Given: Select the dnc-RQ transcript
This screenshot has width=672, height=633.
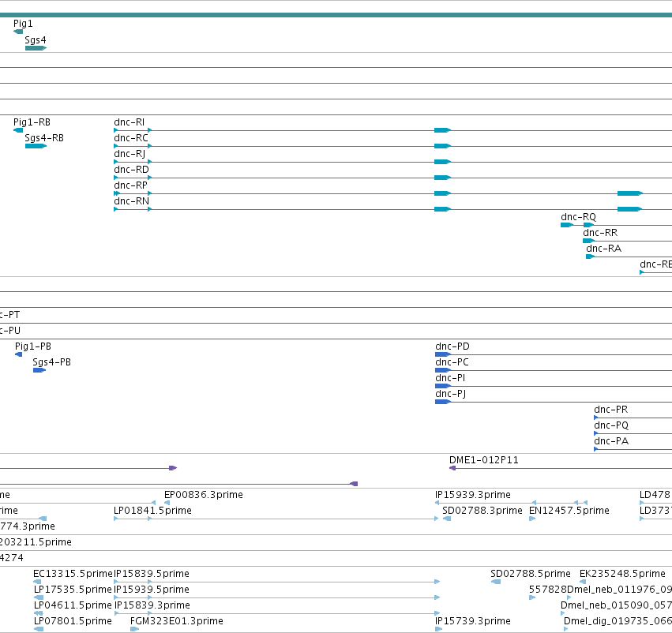Looking at the screenshot, I should tap(616, 225).
